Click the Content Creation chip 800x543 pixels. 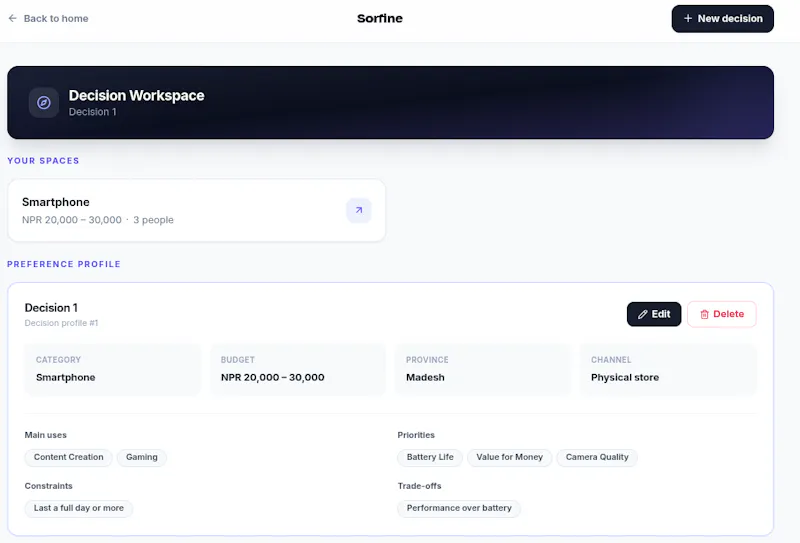(68, 457)
